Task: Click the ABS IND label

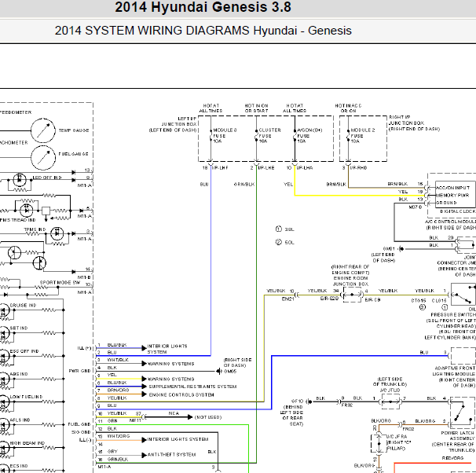Action: click(x=19, y=374)
